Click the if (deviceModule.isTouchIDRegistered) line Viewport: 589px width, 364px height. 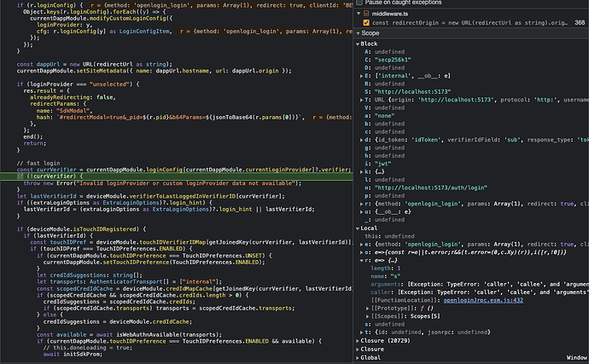pyautogui.click(x=81, y=229)
